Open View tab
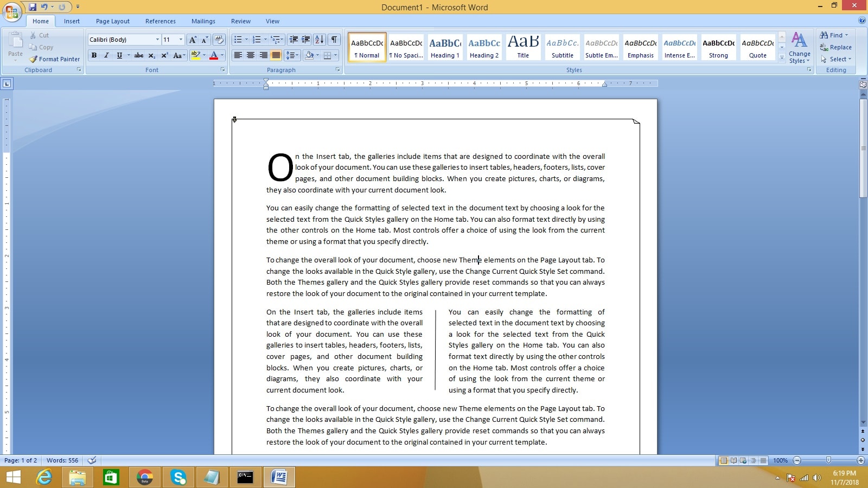The width and height of the screenshot is (868, 488). (272, 21)
